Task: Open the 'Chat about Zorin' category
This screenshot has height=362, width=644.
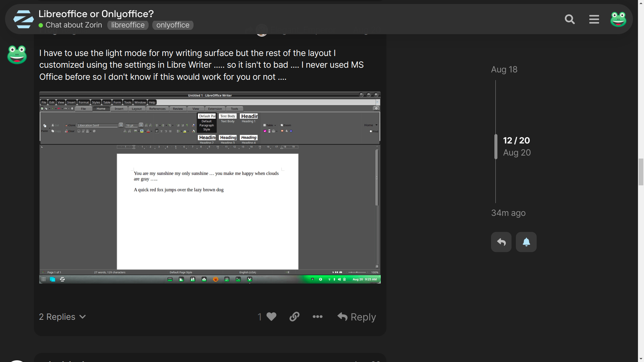Action: [x=70, y=25]
